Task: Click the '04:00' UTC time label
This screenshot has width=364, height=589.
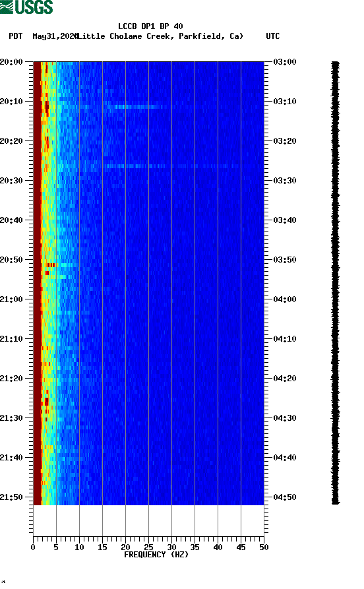Action: pyautogui.click(x=285, y=299)
